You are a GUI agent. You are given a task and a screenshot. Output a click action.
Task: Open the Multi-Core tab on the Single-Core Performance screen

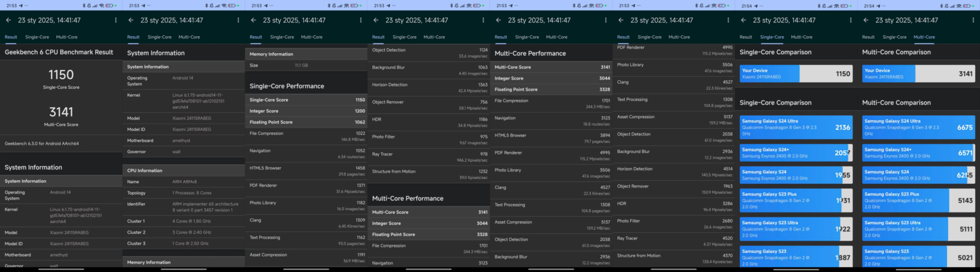312,37
